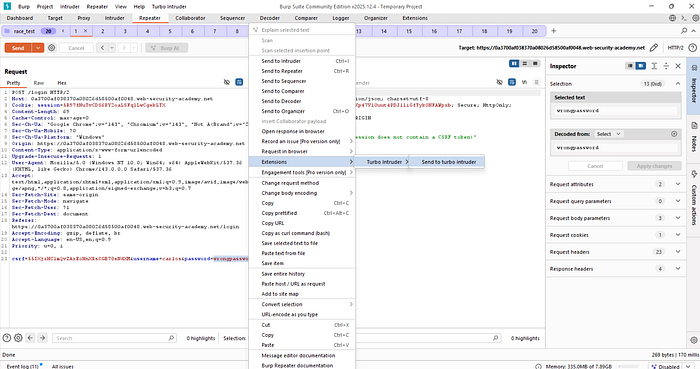Open Decoded from Select dropdown
This screenshot has width=700, height=369.
click(608, 134)
